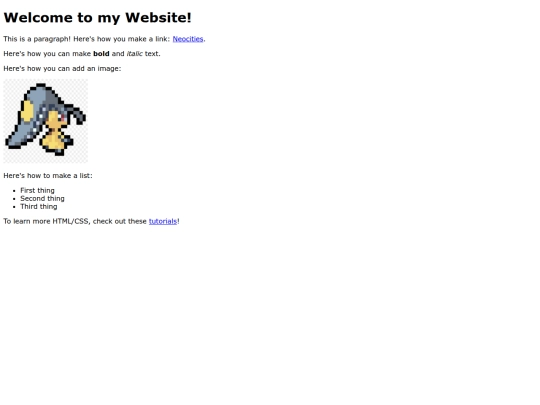
Task: Click the sprite's yellow face with the red eye
Action: tap(57, 120)
